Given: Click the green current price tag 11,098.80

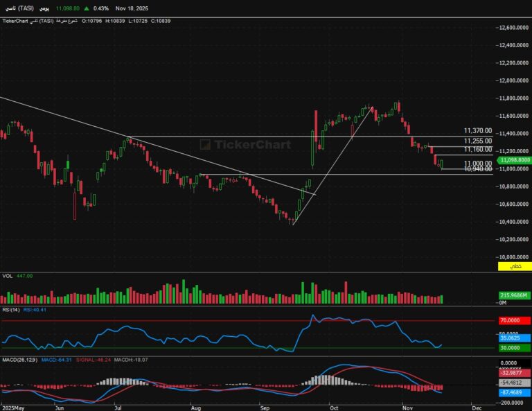Looking at the screenshot, I should coord(515,160).
